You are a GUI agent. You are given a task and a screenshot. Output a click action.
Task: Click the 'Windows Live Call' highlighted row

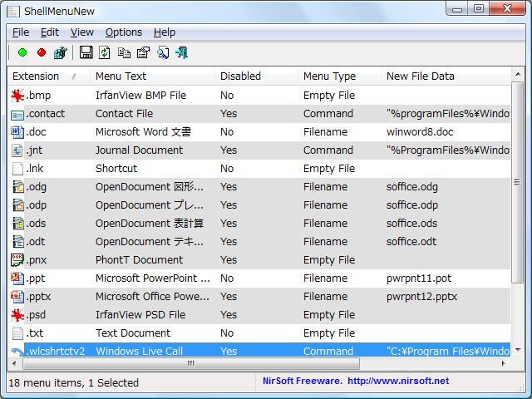pos(259,350)
